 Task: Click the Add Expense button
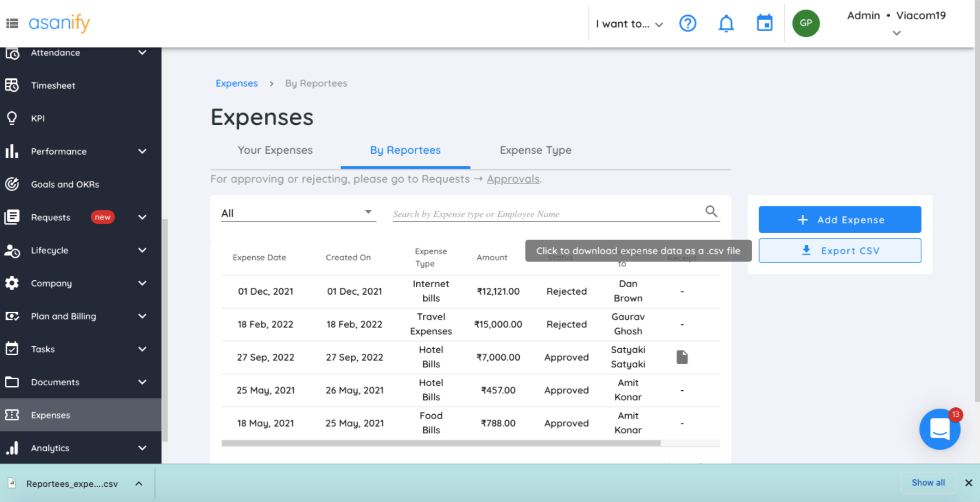pos(840,220)
